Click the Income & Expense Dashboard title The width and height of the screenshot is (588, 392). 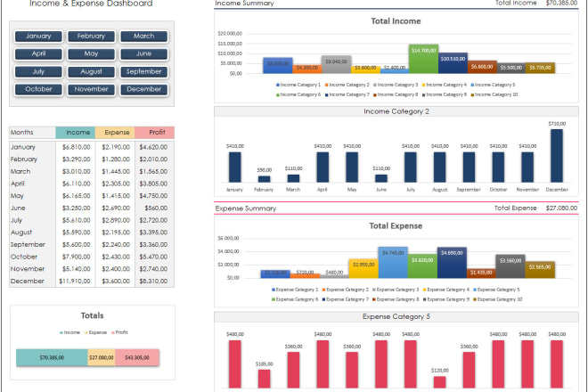pos(91,4)
